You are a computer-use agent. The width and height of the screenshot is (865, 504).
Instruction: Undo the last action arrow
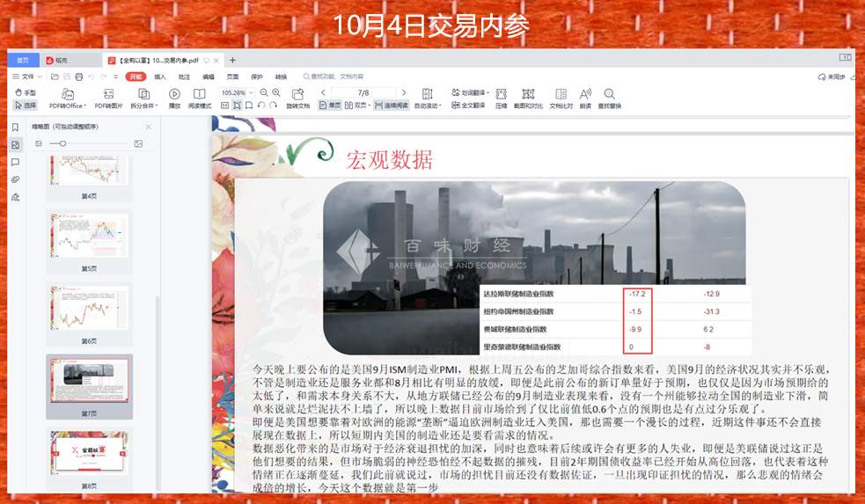pos(91,77)
